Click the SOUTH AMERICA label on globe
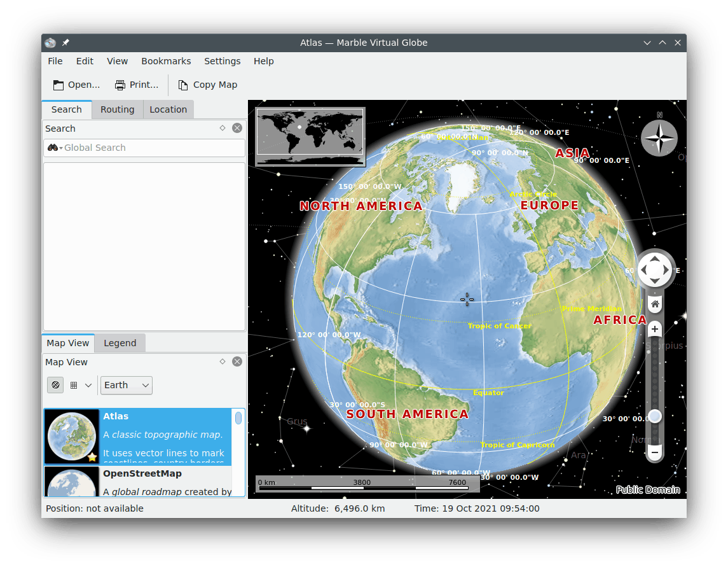 (x=408, y=414)
